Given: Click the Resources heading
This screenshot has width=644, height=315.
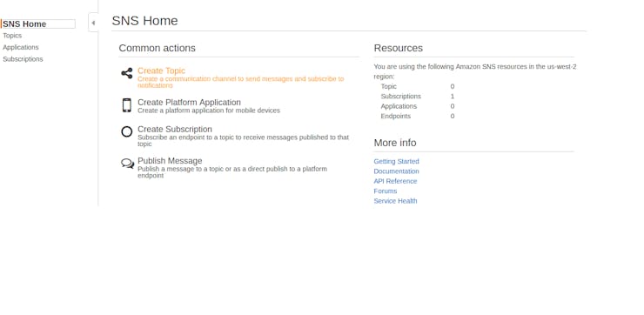Looking at the screenshot, I should click(x=398, y=48).
